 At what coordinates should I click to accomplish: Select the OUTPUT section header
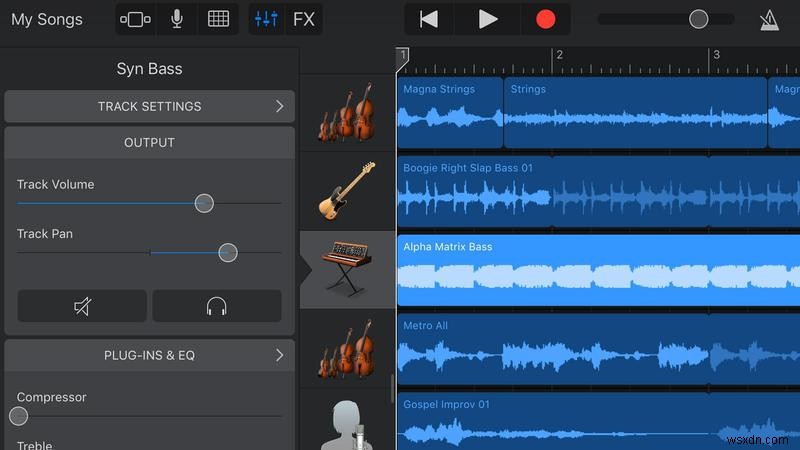pos(149,142)
